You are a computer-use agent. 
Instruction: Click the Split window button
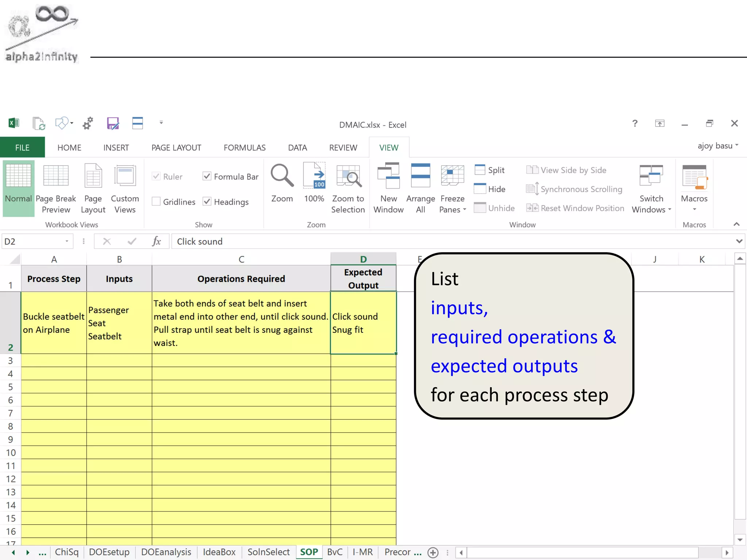pos(489,170)
